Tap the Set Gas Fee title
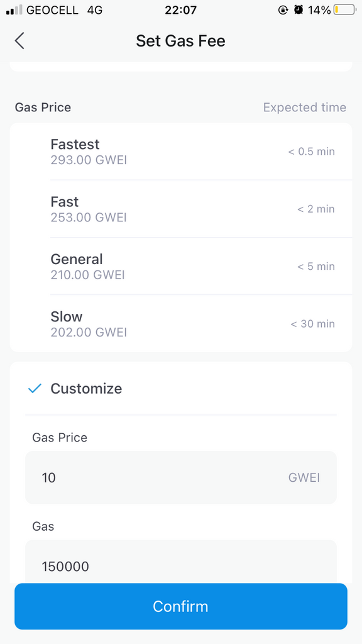Viewport: 362px width, 644px height. [x=180, y=41]
